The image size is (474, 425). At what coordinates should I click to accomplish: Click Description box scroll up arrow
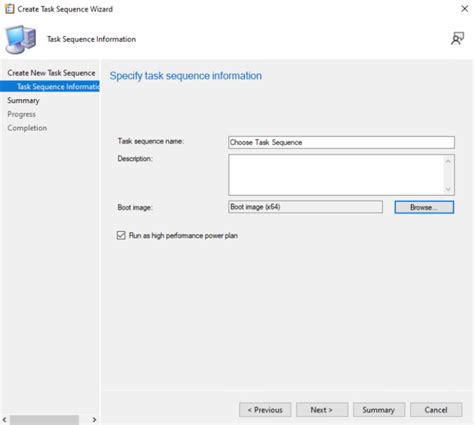(x=448, y=161)
